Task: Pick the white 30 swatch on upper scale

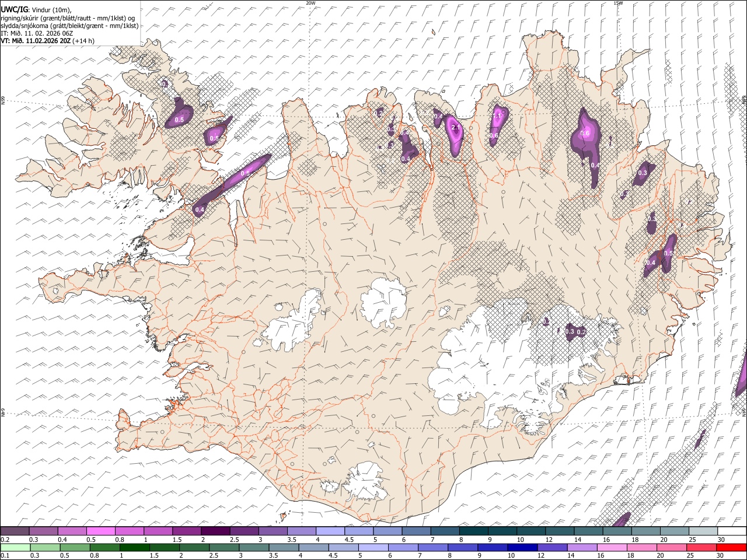Action: [x=731, y=531]
